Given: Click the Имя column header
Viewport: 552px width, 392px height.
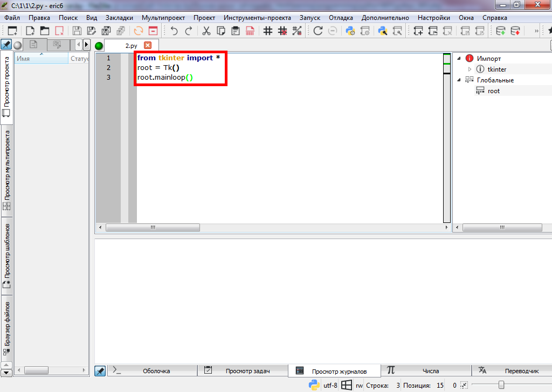Looking at the screenshot, I should [x=41, y=58].
